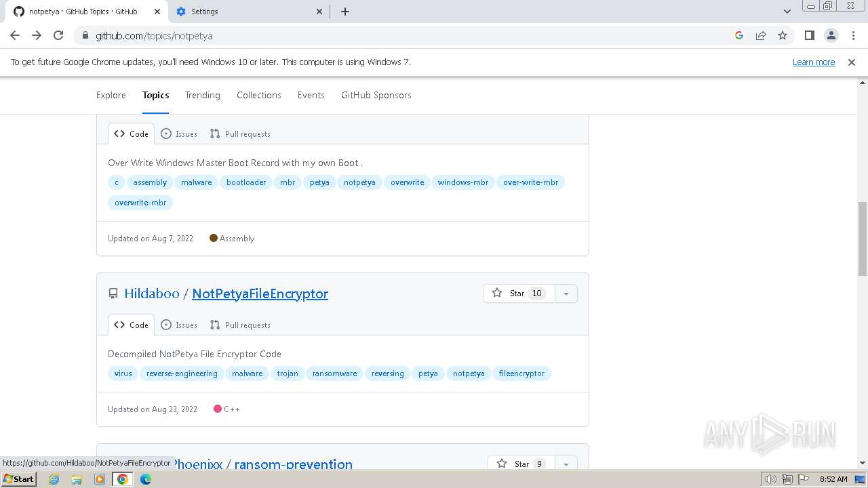Click Learn more about Chrome updates
Viewport: 868px width, 488px height.
pyautogui.click(x=814, y=62)
